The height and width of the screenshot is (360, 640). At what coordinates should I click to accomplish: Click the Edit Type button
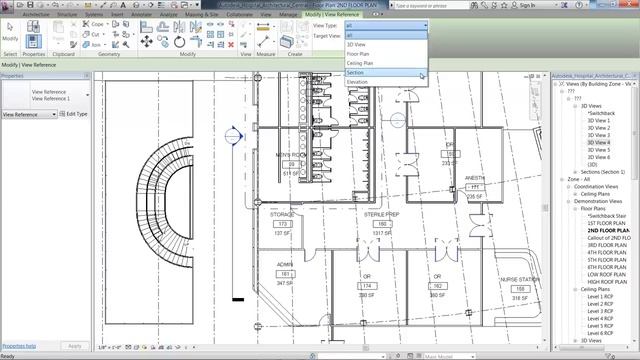(x=74, y=114)
